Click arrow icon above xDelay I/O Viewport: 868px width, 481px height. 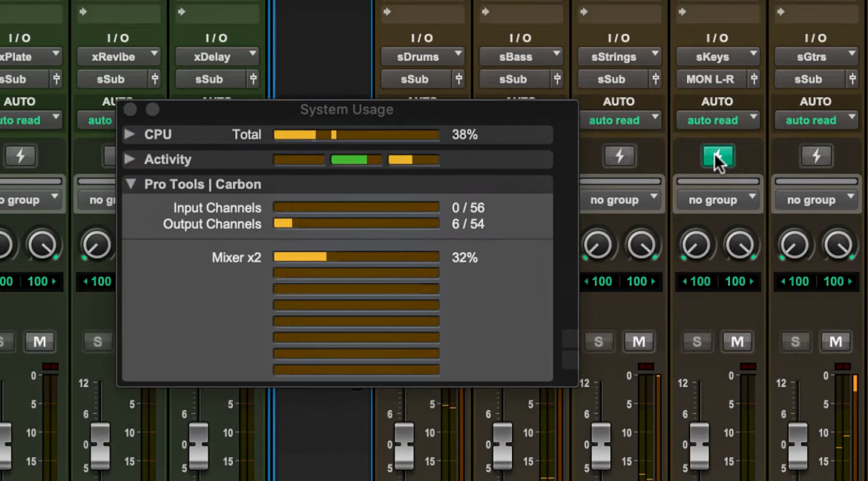point(182,12)
